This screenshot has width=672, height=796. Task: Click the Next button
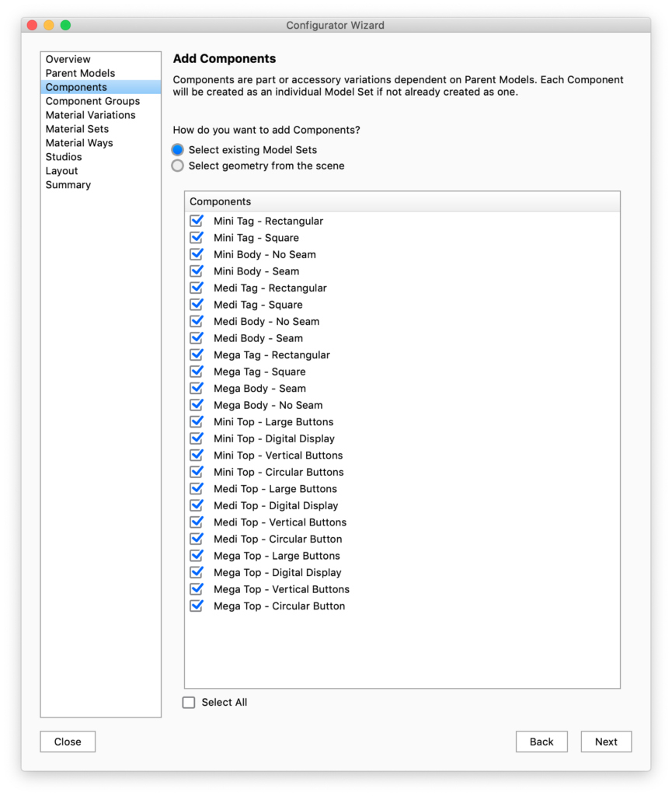(x=606, y=742)
